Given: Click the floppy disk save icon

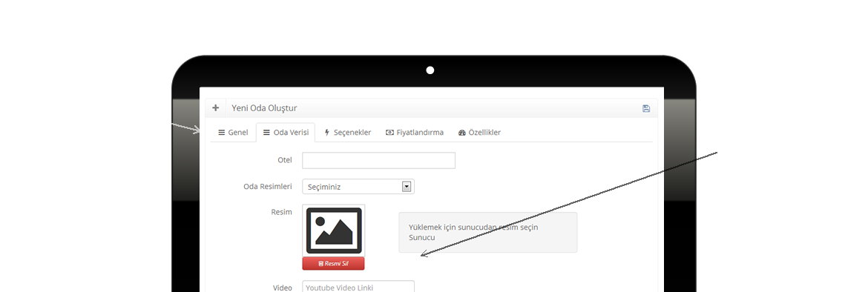Looking at the screenshot, I should click(x=646, y=108).
